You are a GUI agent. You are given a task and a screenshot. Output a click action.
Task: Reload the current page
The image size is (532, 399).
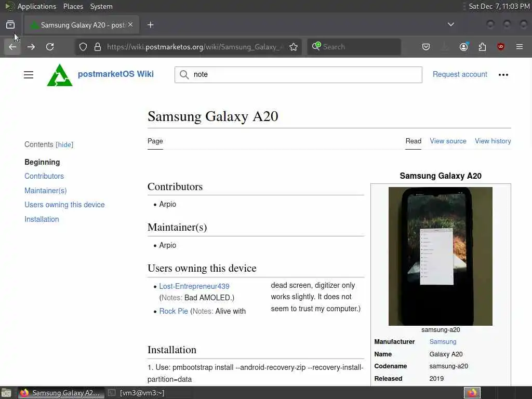(50, 47)
